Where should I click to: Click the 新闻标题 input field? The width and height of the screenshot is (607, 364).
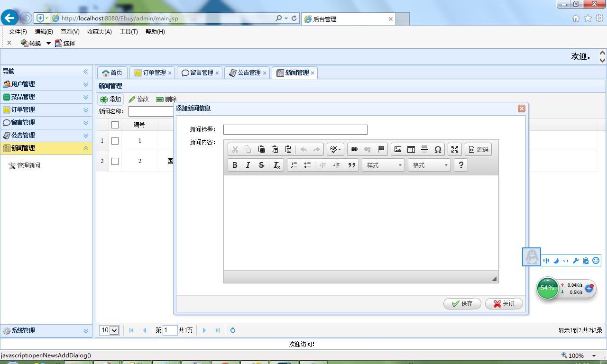tap(295, 129)
